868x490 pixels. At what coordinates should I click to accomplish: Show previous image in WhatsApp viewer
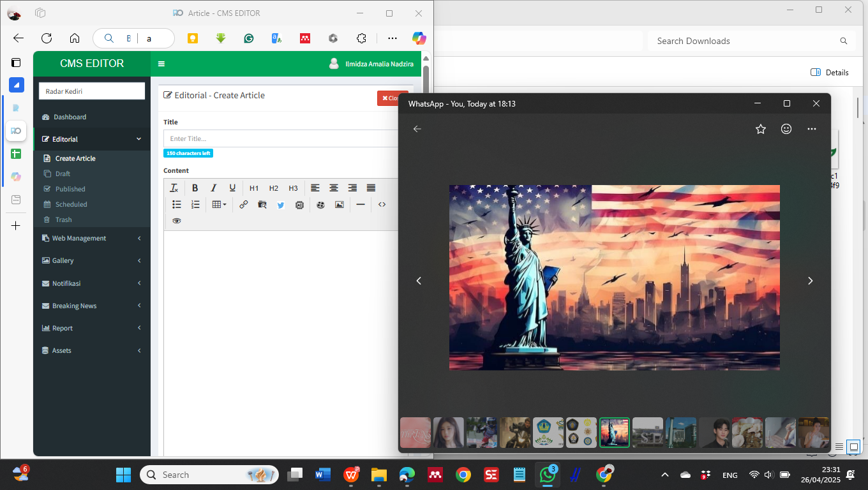(419, 281)
